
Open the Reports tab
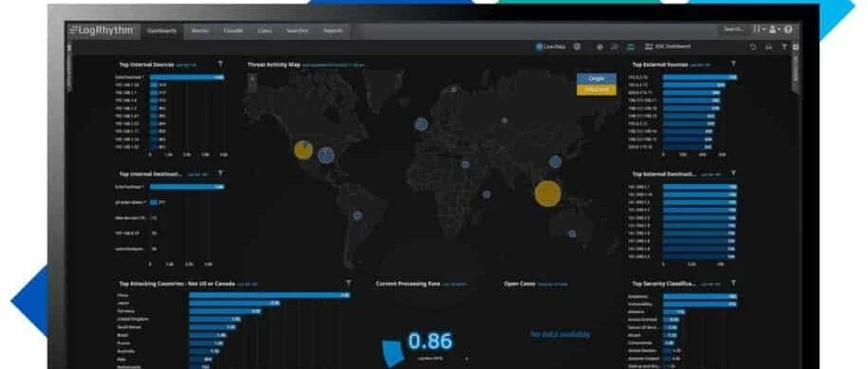(333, 31)
